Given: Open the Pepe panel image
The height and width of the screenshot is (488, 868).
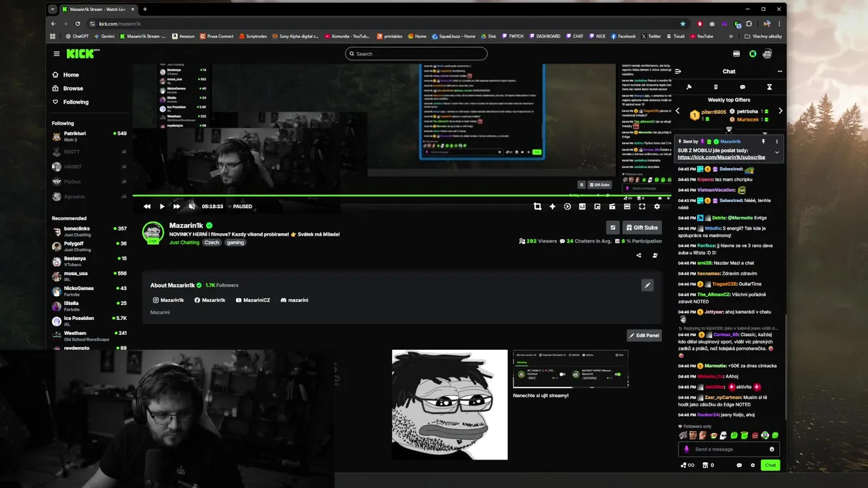Looking at the screenshot, I should (x=450, y=405).
